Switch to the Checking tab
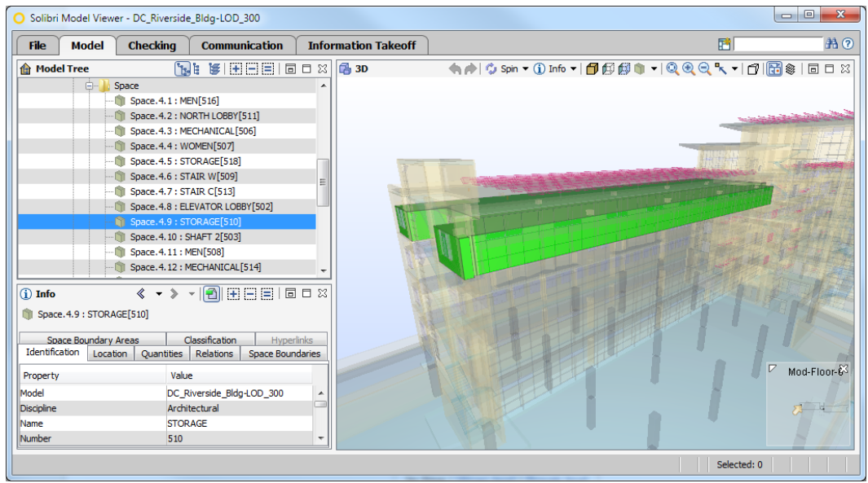The width and height of the screenshot is (868, 483). [152, 46]
